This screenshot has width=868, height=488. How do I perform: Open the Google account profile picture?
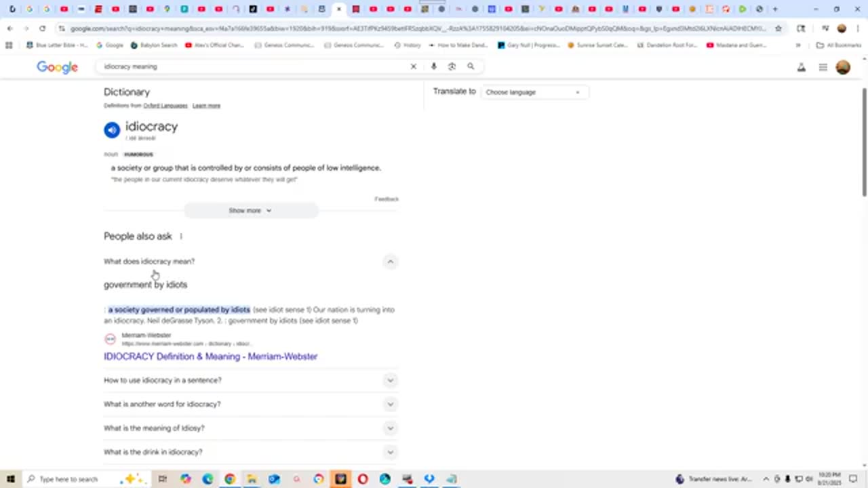(843, 67)
